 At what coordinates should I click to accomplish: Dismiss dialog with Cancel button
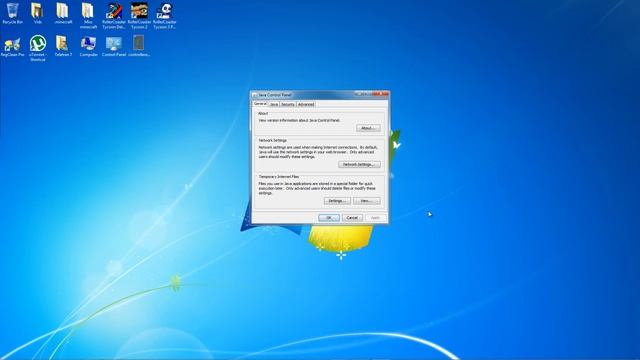[352, 218]
